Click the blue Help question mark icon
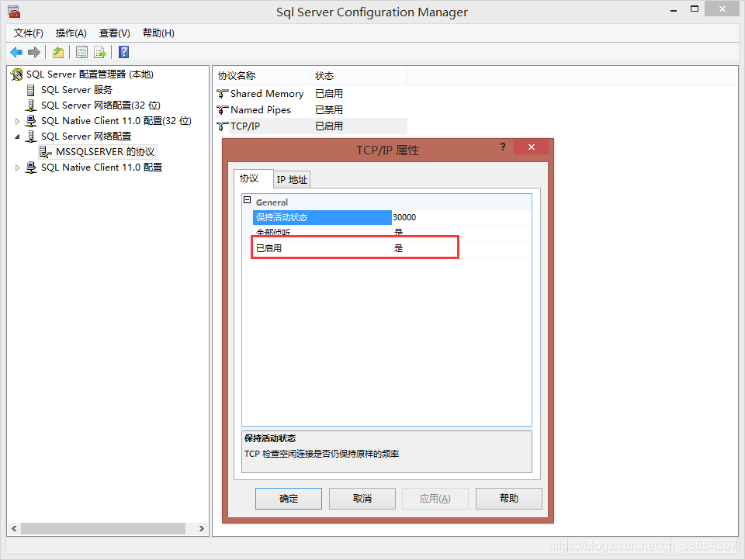 point(123,52)
